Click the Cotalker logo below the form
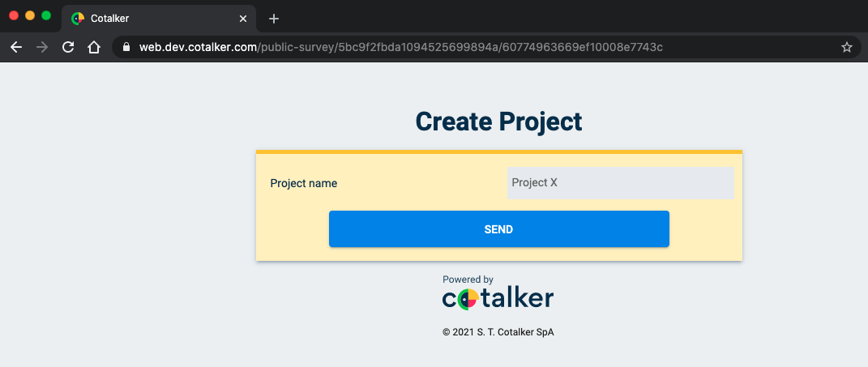This screenshot has width=868, height=367. click(x=498, y=298)
